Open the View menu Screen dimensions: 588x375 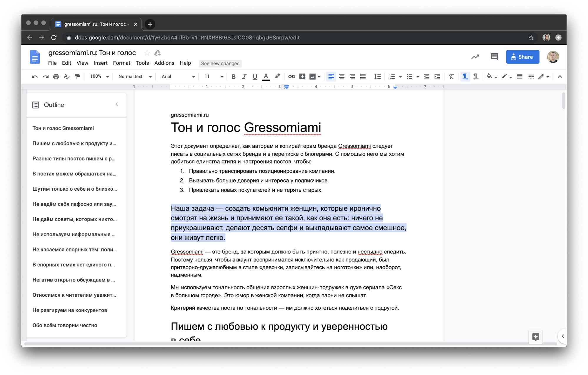click(x=82, y=63)
